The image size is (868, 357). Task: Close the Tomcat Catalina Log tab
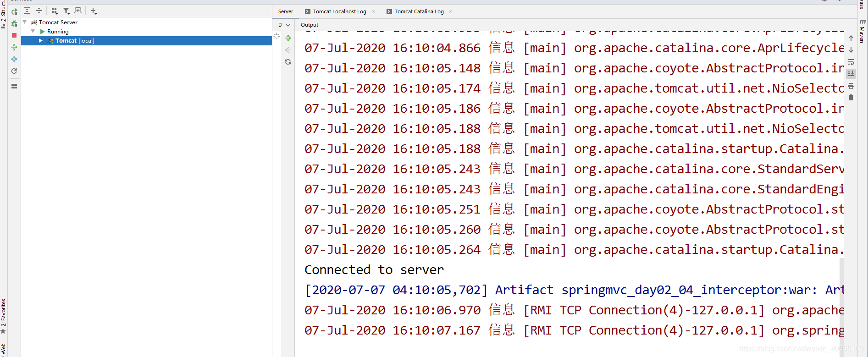pyautogui.click(x=451, y=11)
